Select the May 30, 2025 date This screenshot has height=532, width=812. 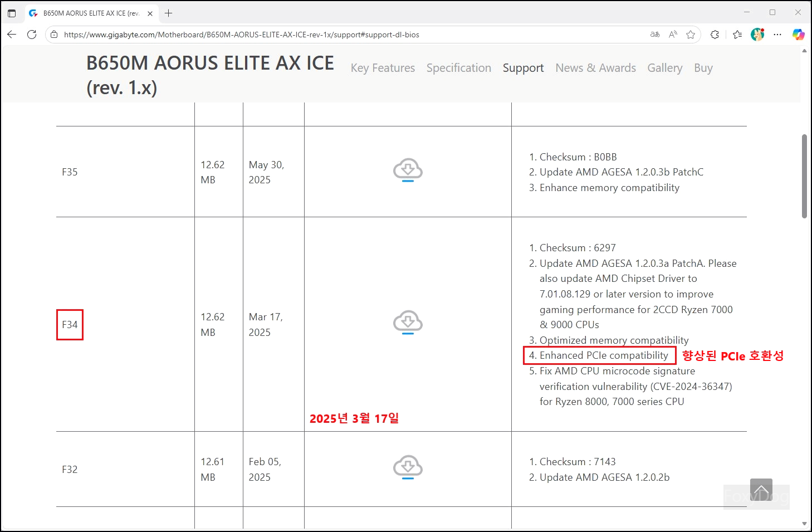click(x=266, y=172)
